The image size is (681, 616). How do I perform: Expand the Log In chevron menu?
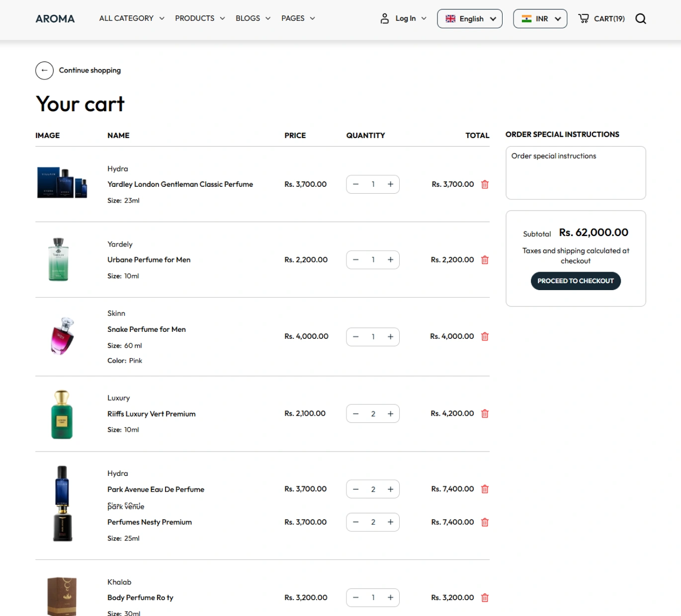tap(424, 18)
